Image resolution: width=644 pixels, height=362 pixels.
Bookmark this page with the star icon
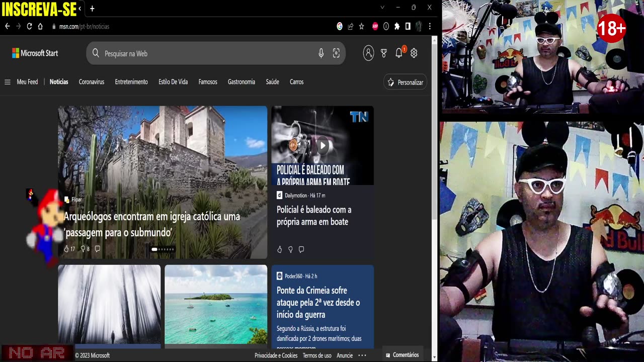click(x=361, y=26)
